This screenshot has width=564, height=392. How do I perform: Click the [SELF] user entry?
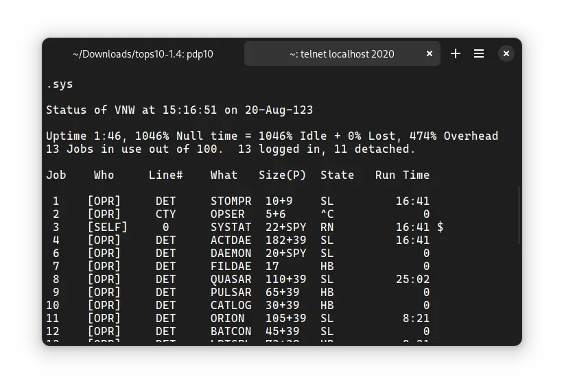click(107, 228)
